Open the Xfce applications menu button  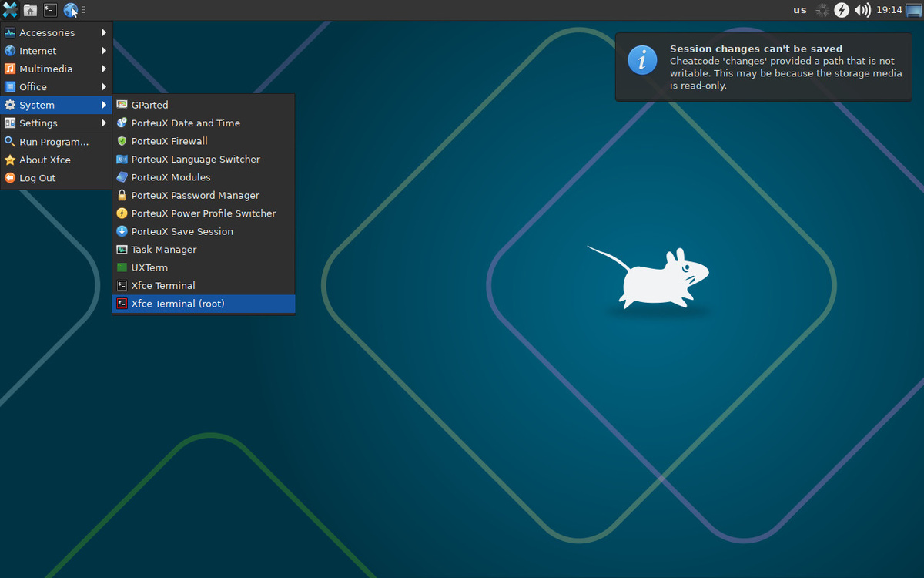[10, 10]
